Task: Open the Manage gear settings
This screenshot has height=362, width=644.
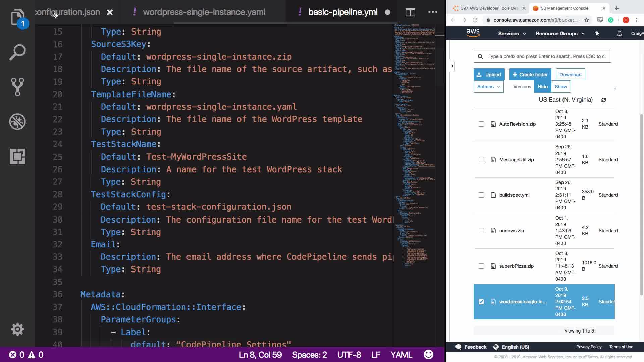Action: tap(17, 329)
